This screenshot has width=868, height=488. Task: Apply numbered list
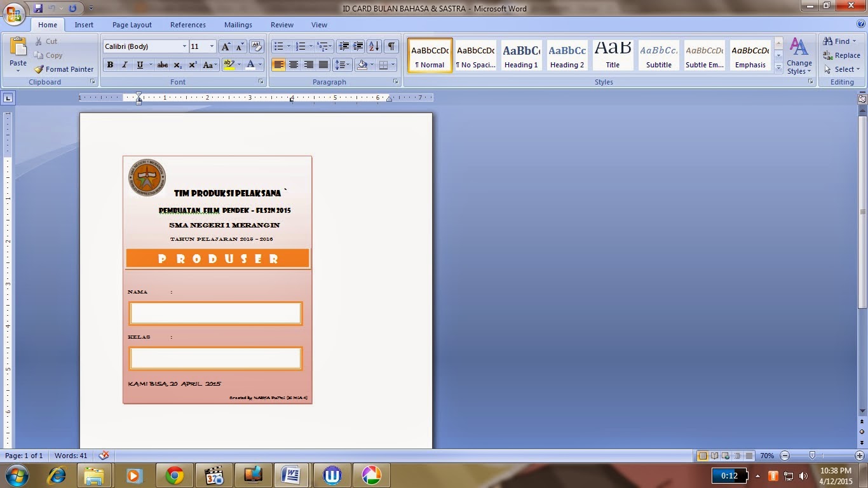click(301, 46)
